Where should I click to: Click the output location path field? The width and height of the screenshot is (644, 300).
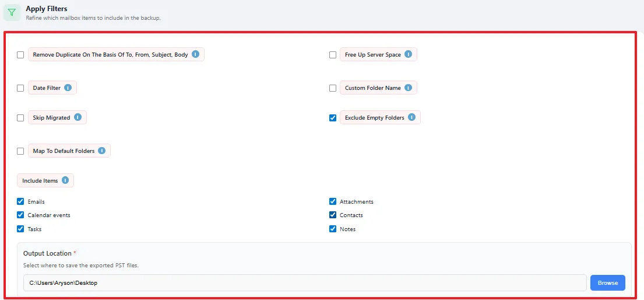pos(305,282)
